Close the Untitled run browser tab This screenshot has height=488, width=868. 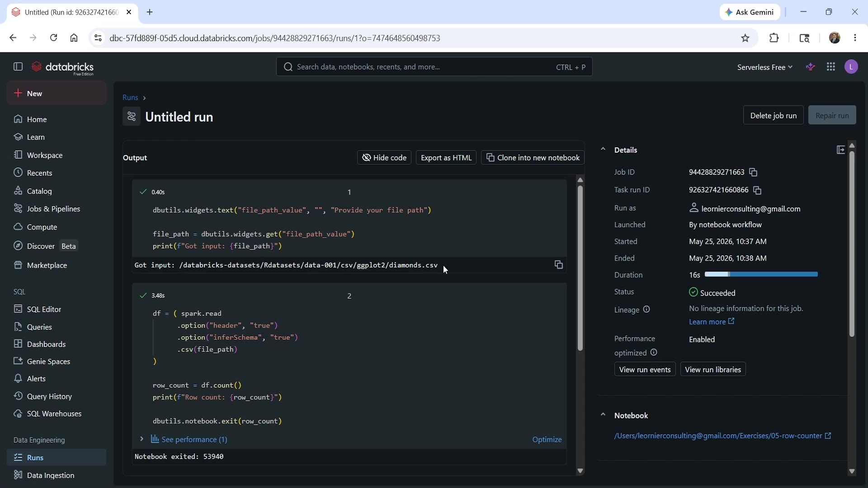[129, 12]
